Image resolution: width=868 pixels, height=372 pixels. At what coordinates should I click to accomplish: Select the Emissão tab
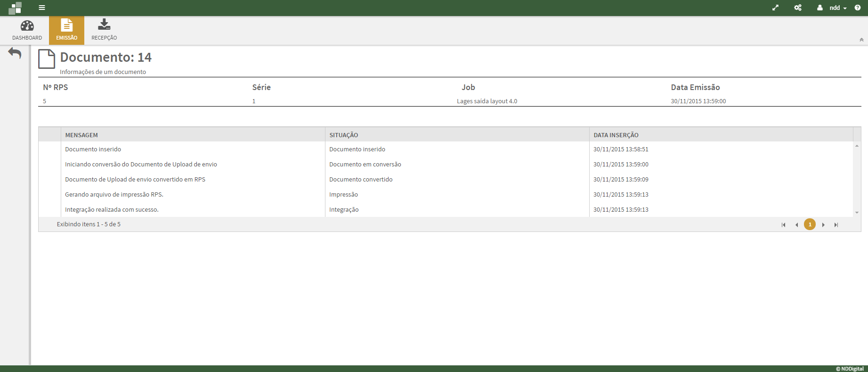point(66,30)
